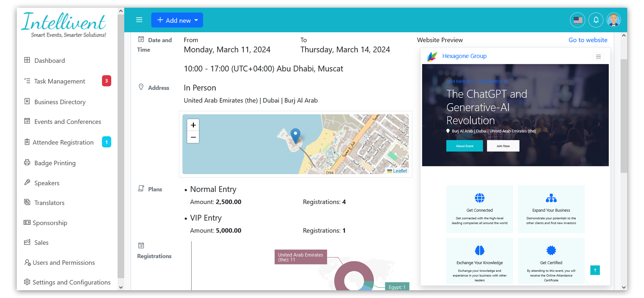Open Dashboard in sidebar
The height and width of the screenshot is (298, 644).
pos(49,61)
